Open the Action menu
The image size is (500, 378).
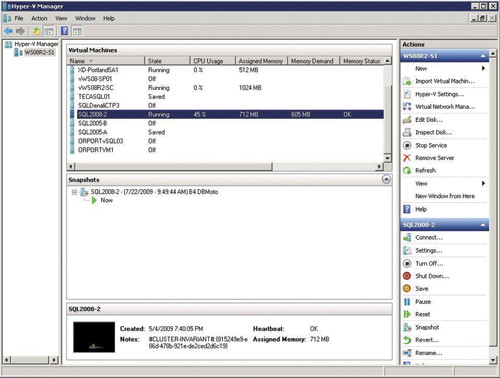click(39, 18)
